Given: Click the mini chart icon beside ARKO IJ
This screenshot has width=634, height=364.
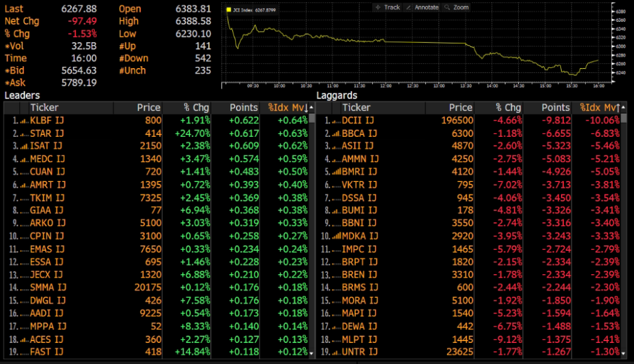Looking at the screenshot, I should coord(24,223).
